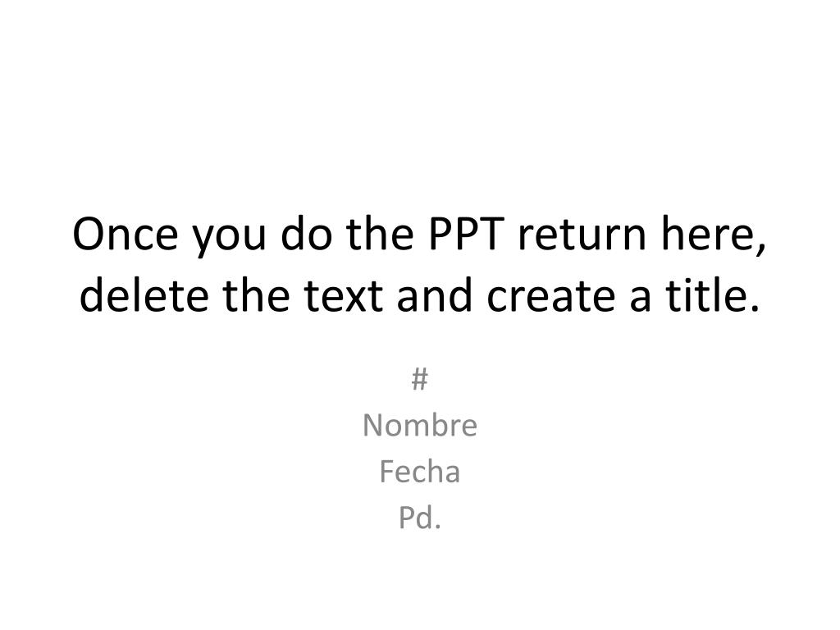840x630 pixels.
Task: Click the word return in title
Action: (x=582, y=235)
